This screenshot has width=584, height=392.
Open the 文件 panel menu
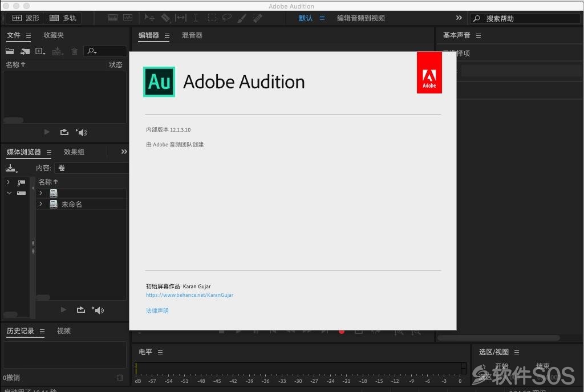[29, 35]
